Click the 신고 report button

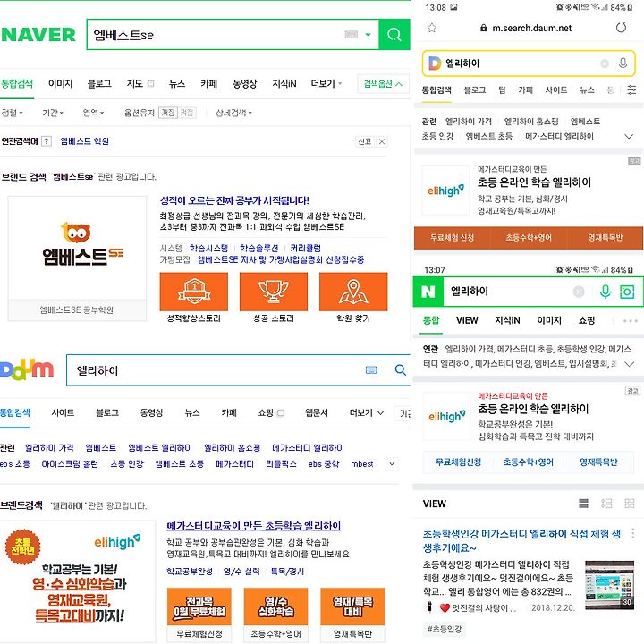(365, 141)
